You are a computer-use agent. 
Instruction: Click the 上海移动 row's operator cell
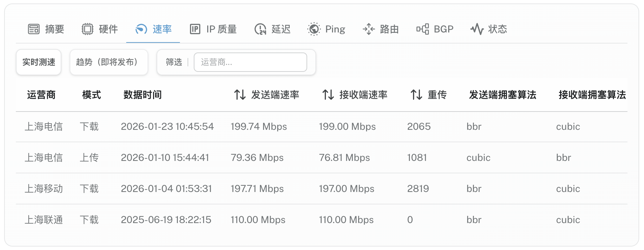(x=44, y=189)
